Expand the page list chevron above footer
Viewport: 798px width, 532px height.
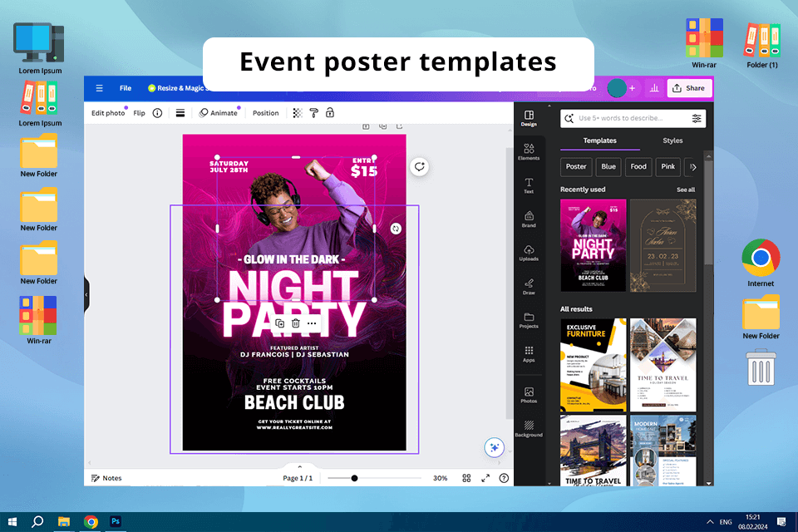point(300,466)
